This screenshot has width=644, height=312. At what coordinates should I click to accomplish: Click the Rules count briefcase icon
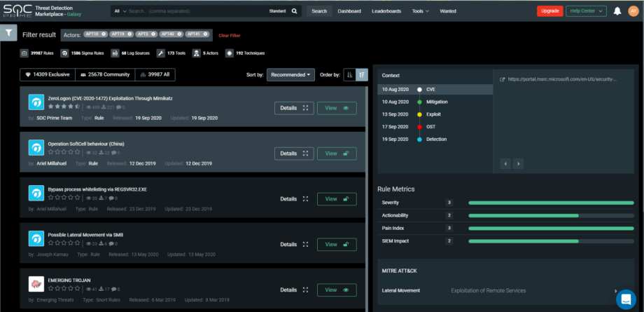click(24, 53)
